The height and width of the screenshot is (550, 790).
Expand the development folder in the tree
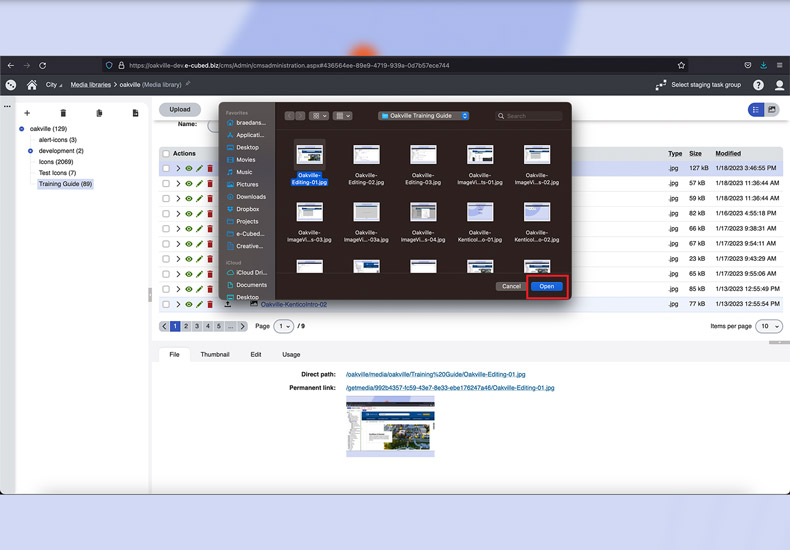point(30,151)
